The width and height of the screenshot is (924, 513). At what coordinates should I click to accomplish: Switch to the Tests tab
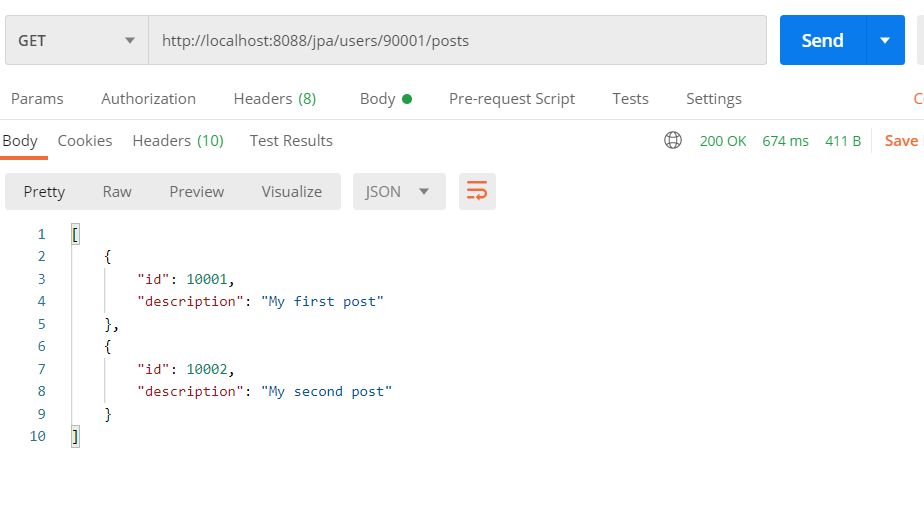(x=630, y=98)
